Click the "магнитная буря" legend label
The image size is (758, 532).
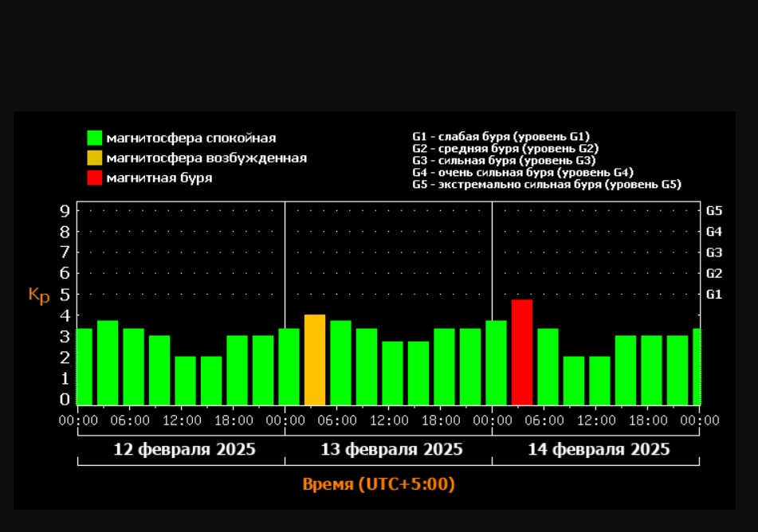[159, 178]
